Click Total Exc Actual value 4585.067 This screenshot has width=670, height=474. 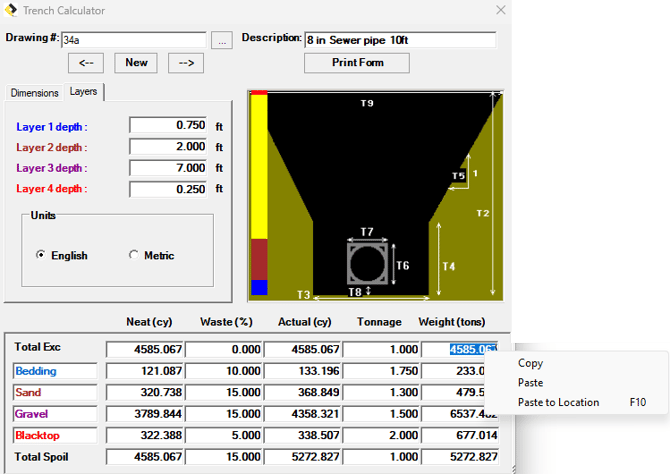(303, 349)
